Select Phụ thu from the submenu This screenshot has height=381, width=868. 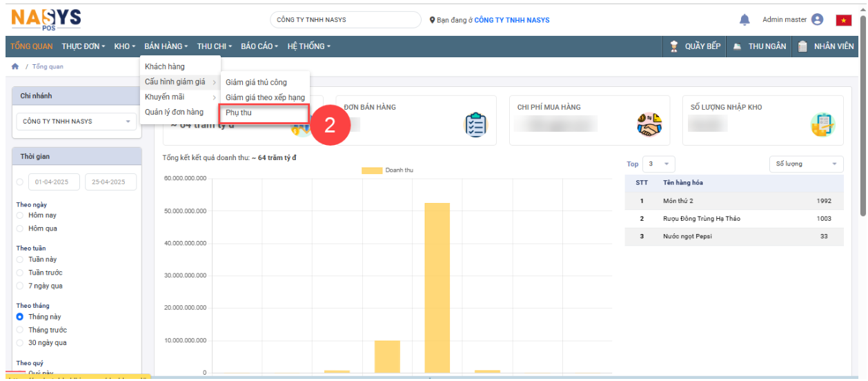[x=239, y=113]
